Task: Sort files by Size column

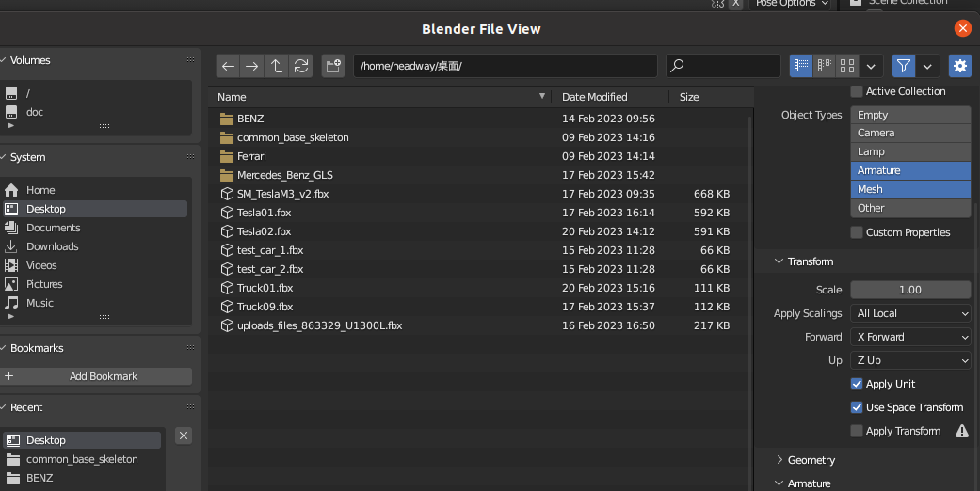Action: (710, 97)
